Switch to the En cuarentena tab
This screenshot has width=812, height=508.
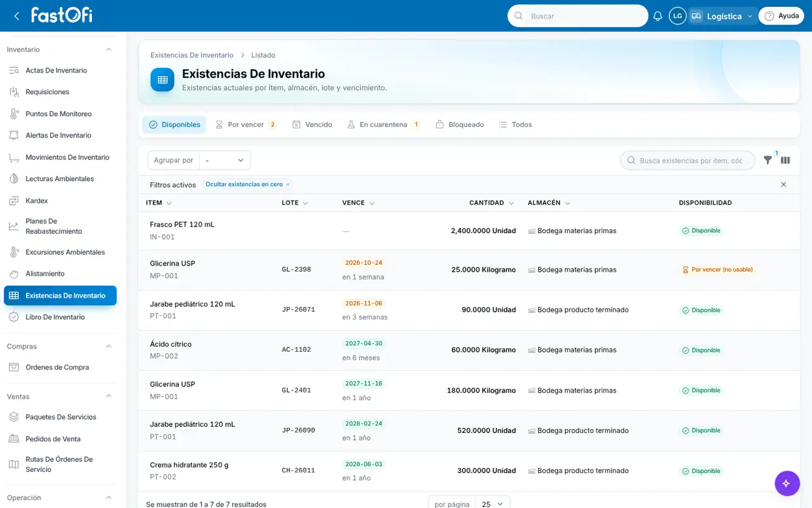pyautogui.click(x=383, y=124)
